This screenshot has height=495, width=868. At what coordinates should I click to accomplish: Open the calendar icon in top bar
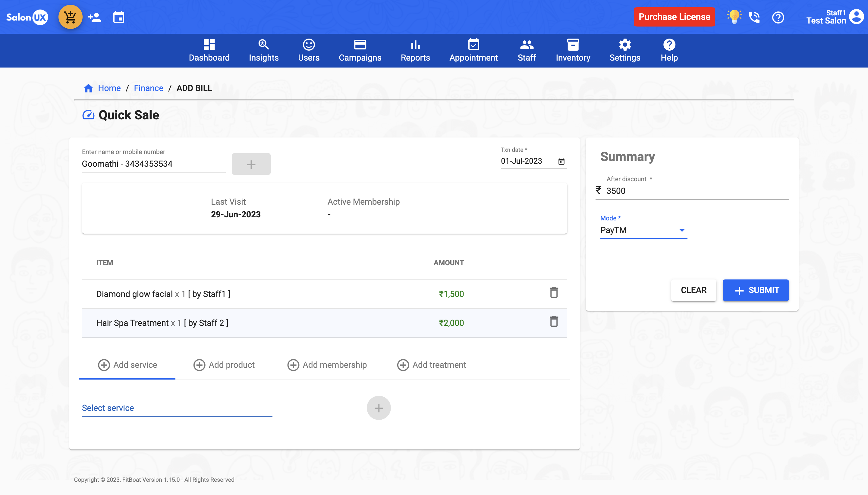[119, 17]
